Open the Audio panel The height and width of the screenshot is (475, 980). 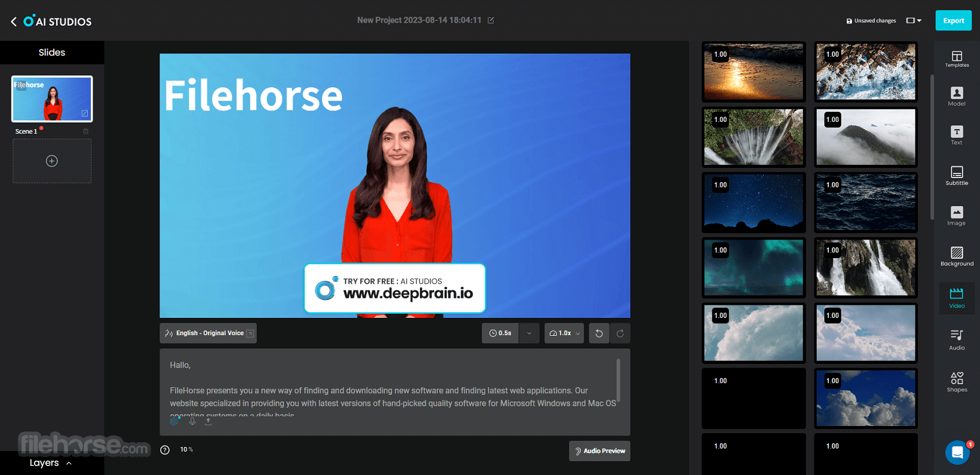(957, 340)
